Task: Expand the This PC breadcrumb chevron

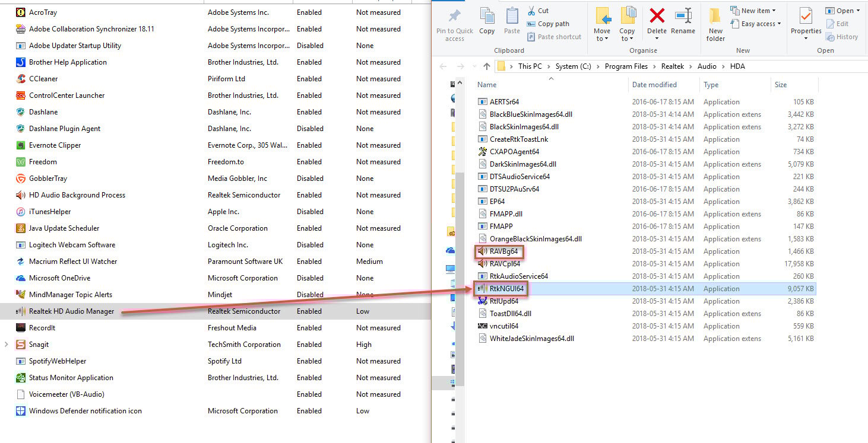Action: 549,66
